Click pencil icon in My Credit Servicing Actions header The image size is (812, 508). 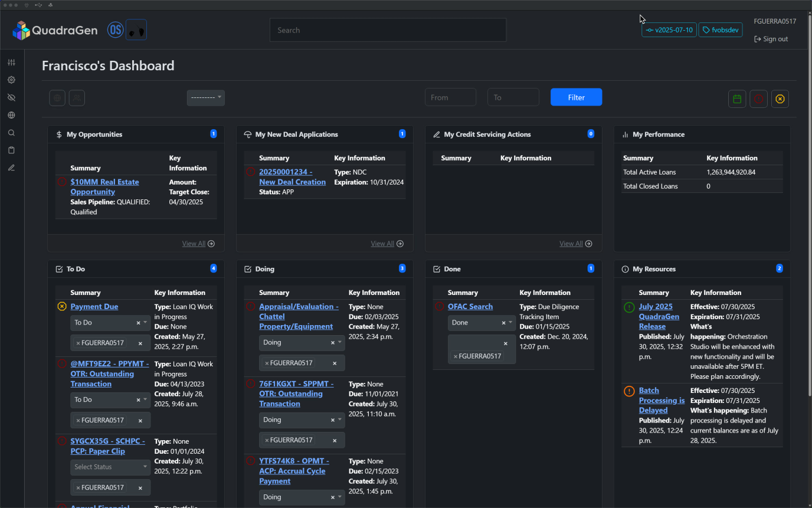tap(437, 135)
